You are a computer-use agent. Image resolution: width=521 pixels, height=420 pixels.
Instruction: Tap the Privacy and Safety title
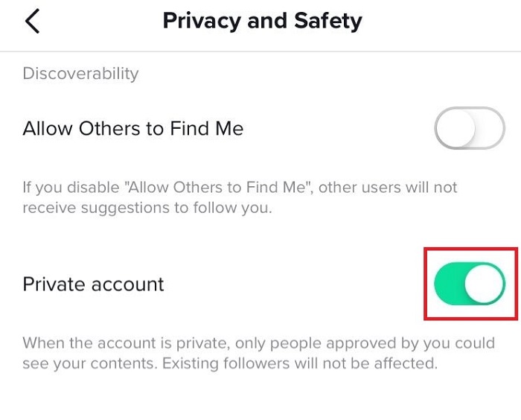click(x=262, y=20)
